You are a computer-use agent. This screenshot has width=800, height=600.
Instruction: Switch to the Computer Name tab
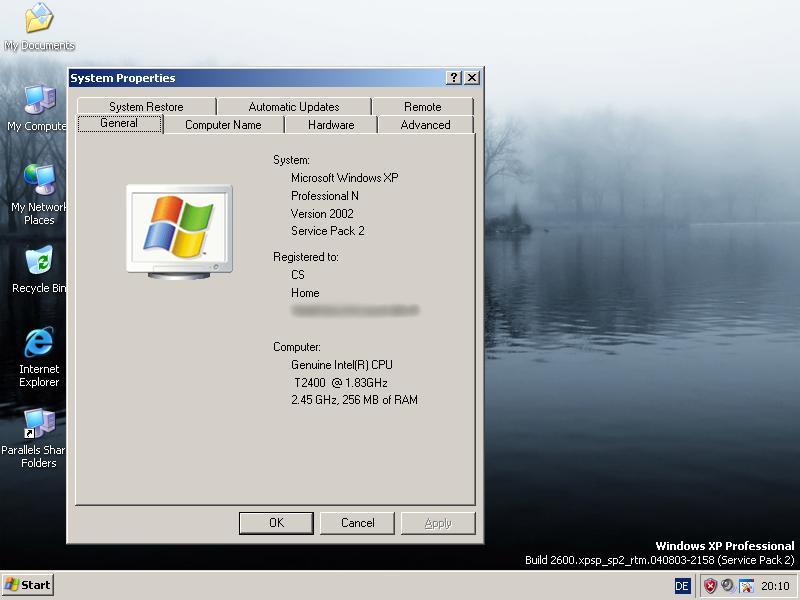tap(223, 125)
